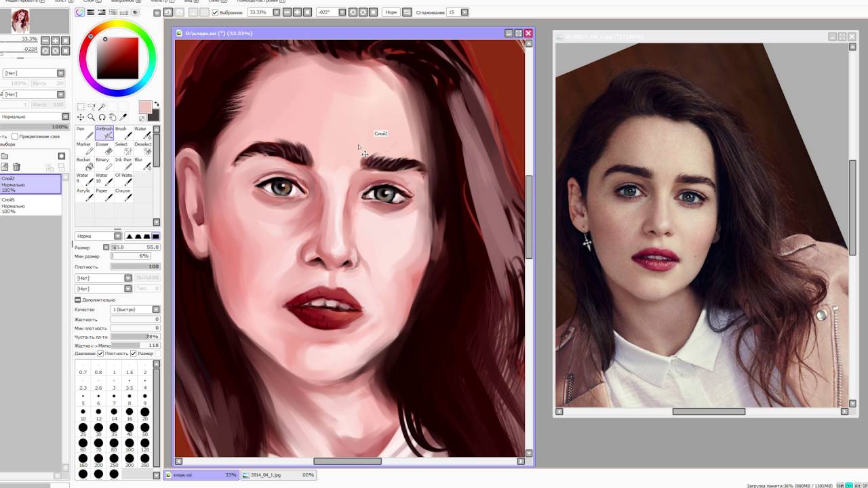Activate the move layer tool
868x488 pixels.
(81, 117)
